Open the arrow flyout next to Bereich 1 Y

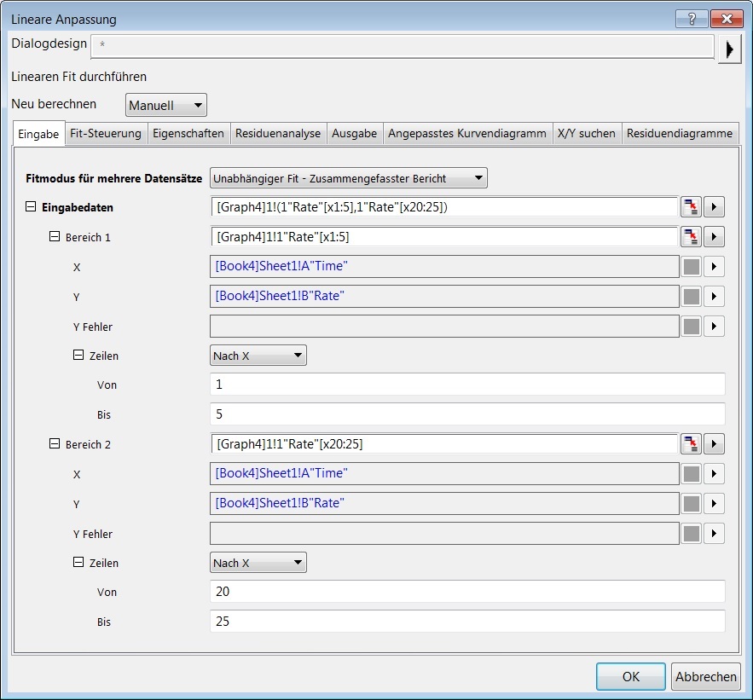point(714,296)
